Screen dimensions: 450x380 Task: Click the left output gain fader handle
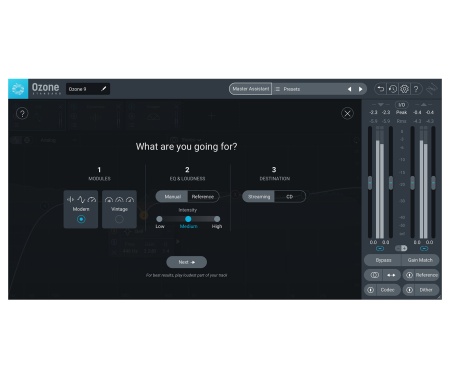(412, 183)
